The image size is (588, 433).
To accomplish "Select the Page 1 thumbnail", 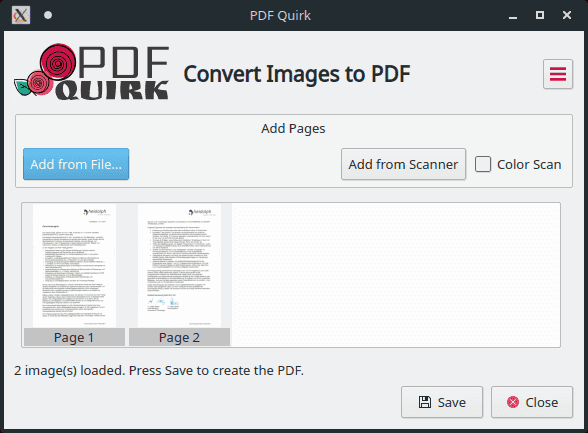I will [x=74, y=274].
